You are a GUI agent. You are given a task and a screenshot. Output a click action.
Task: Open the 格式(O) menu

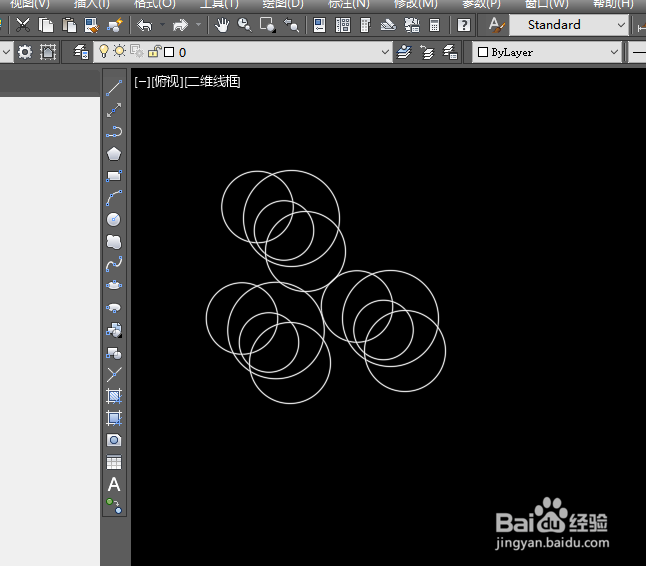(x=155, y=4)
